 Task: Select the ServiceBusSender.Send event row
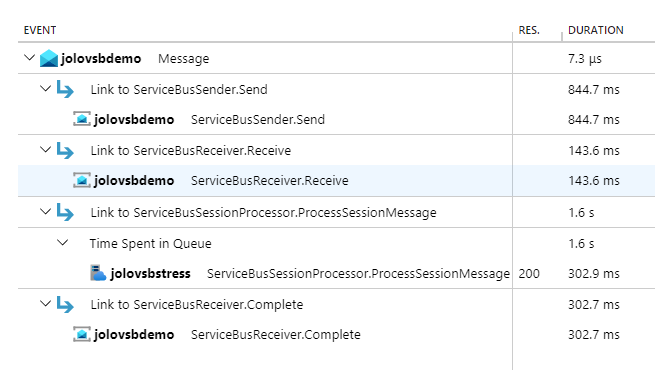pyautogui.click(x=336, y=119)
